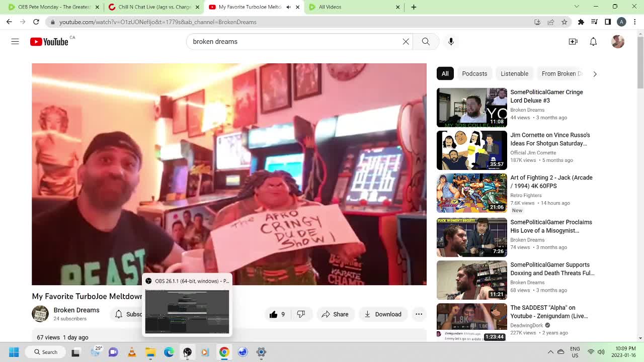Open the Windows Start menu

pyautogui.click(x=14, y=352)
